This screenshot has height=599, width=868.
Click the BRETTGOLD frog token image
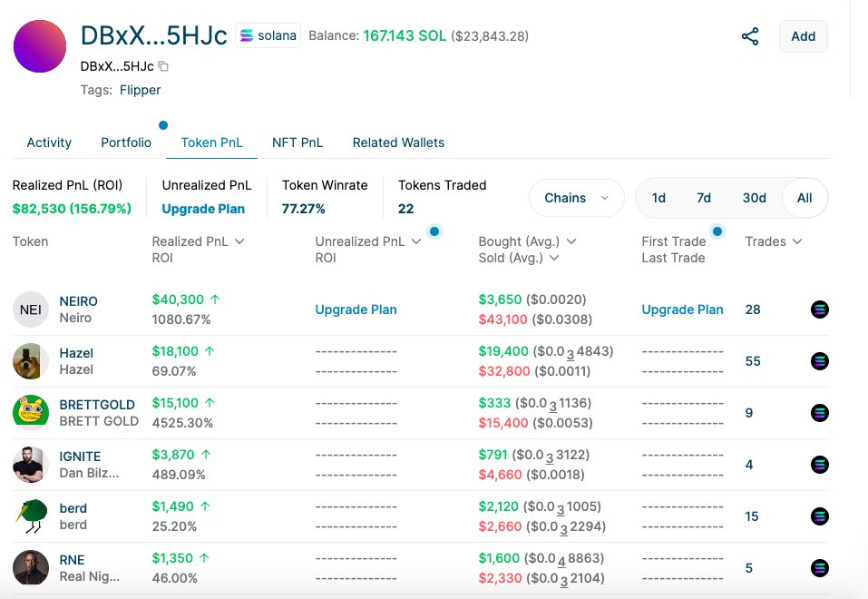pos(31,413)
